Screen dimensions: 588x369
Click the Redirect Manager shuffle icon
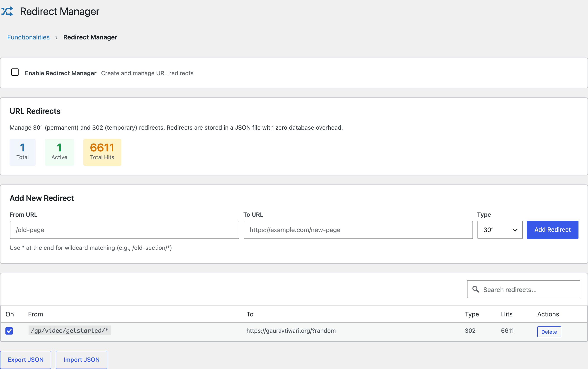(x=7, y=12)
